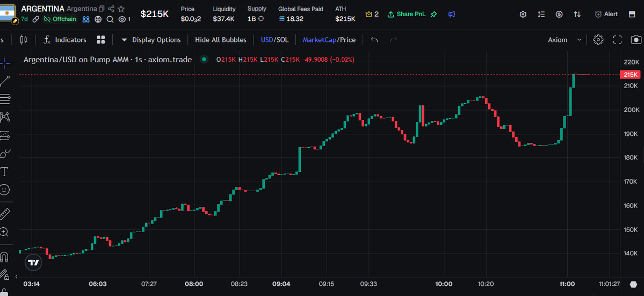Select the Text annotation tool
Viewport: 644px width, 296px height.
(5, 171)
